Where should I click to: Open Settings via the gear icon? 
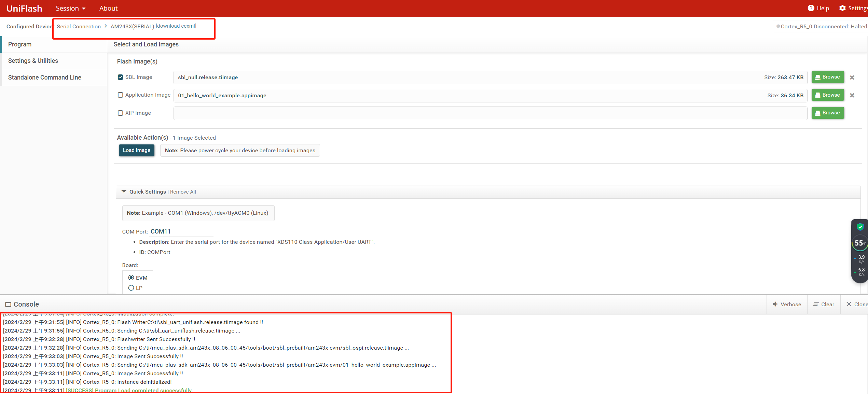[842, 8]
